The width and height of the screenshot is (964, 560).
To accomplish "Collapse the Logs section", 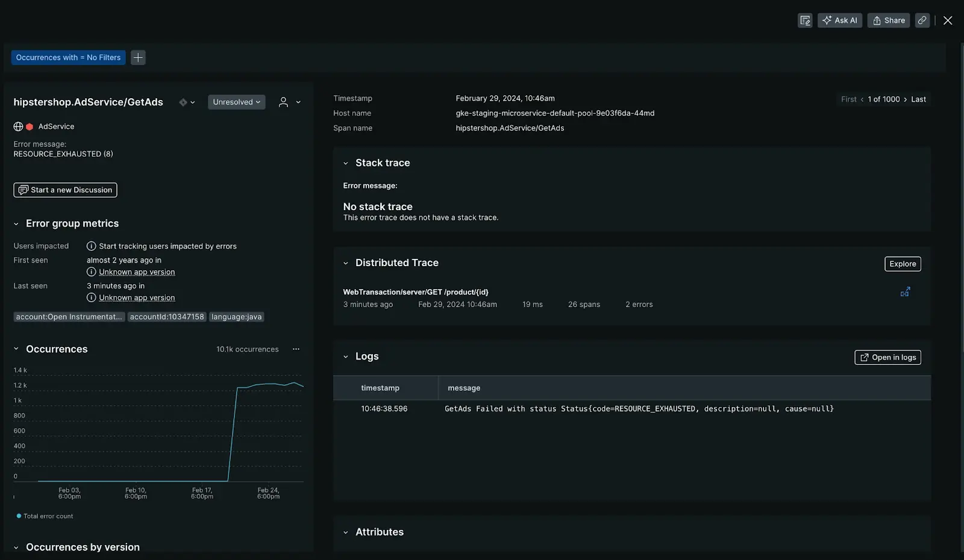I will pyautogui.click(x=346, y=357).
